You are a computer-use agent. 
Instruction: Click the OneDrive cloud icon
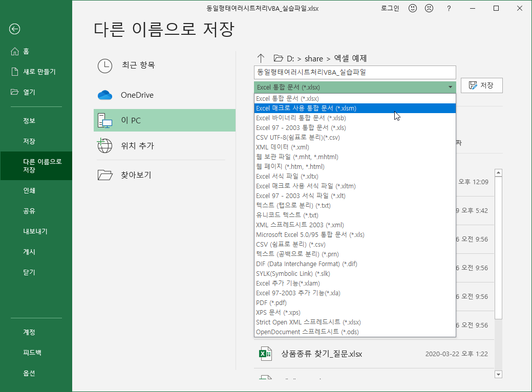105,95
